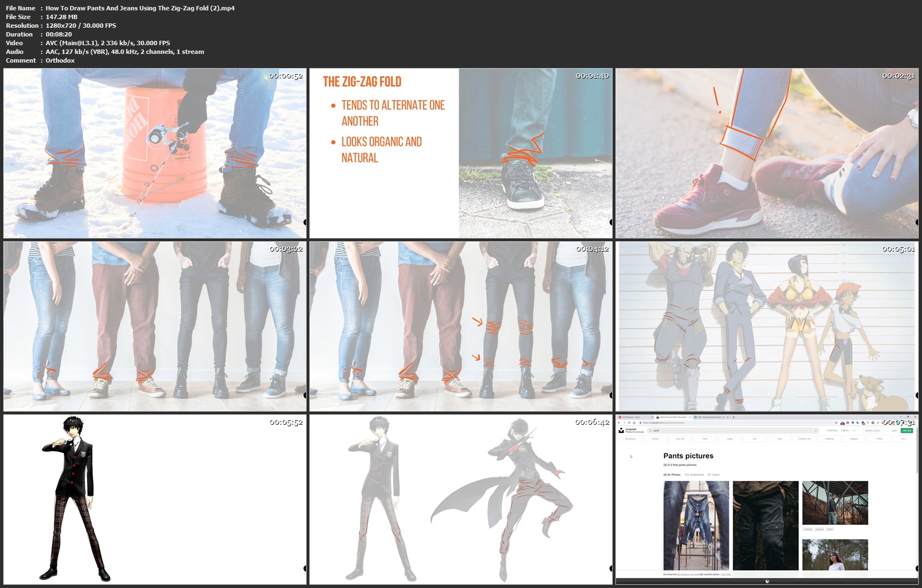Select the dark cargo pants photo on Unsplash
The width and height of the screenshot is (922, 588).
tap(766, 525)
